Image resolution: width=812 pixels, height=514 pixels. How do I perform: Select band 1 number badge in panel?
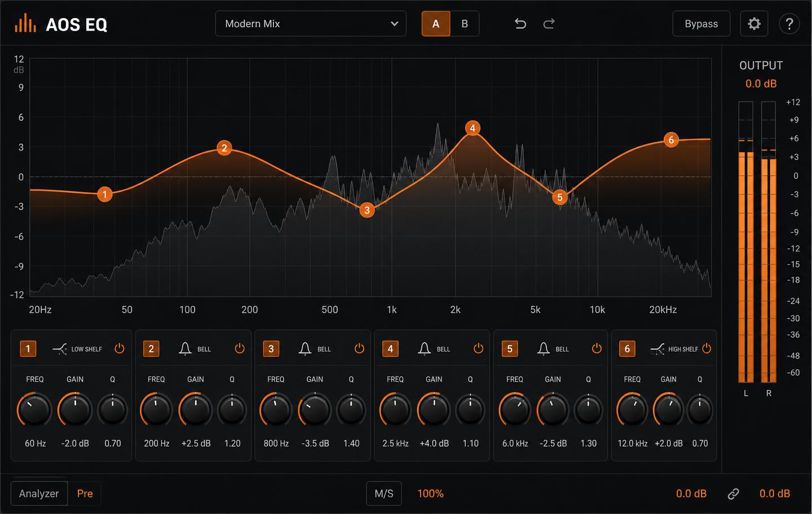pos(28,349)
